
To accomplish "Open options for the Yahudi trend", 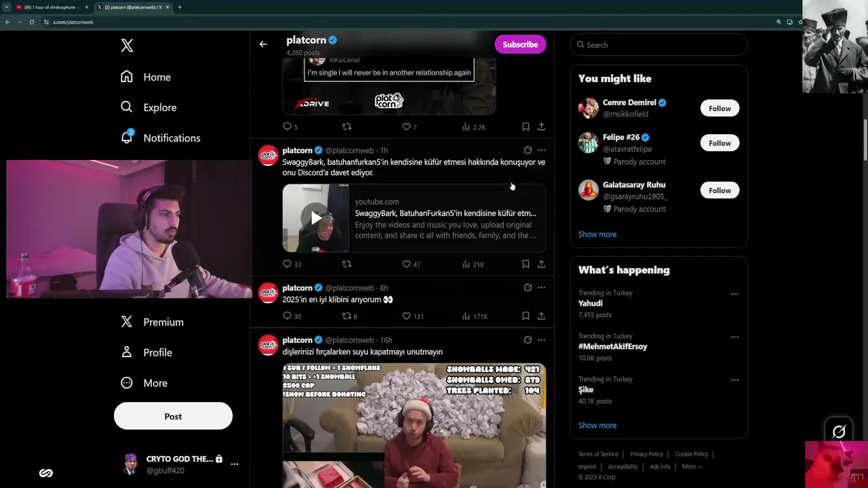I will click(x=734, y=294).
